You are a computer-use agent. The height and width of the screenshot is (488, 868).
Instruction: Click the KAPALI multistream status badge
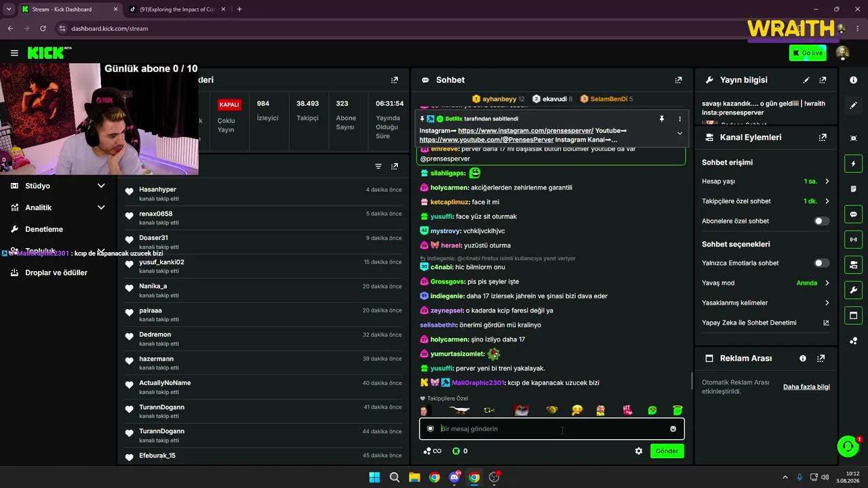pyautogui.click(x=229, y=104)
